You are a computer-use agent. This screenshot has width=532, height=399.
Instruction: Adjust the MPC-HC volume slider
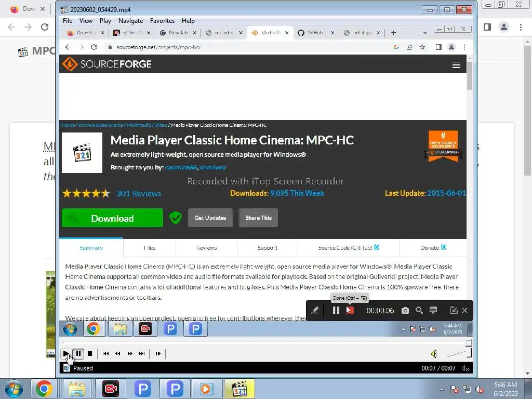pos(459,354)
